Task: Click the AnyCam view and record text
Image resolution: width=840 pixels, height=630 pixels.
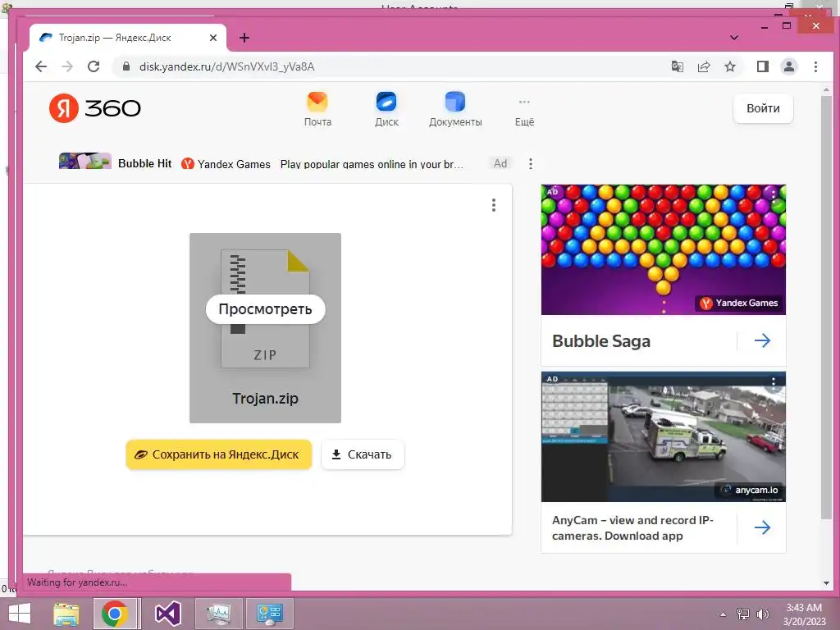Action: tap(632, 527)
